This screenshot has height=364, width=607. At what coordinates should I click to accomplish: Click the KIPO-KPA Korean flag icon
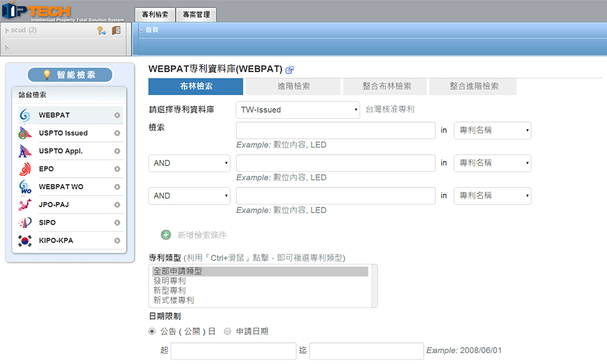pyautogui.click(x=25, y=241)
